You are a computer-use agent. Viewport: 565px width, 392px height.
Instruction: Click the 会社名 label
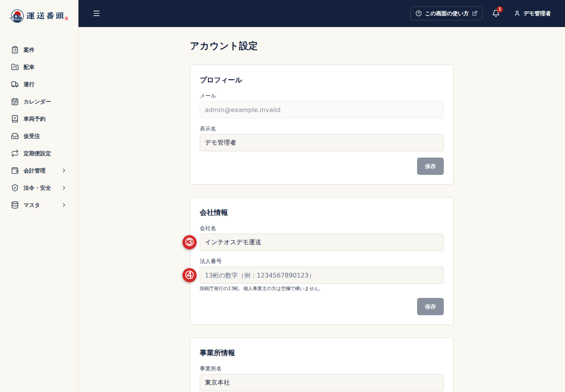point(208,228)
